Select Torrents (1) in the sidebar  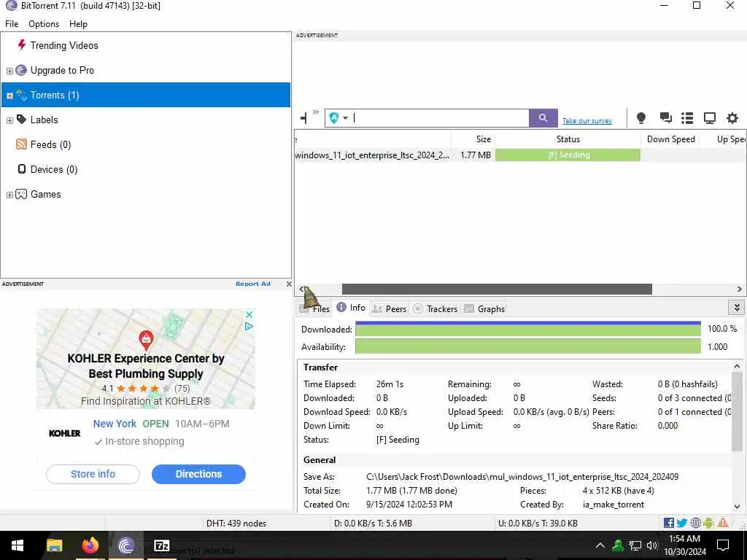click(x=146, y=95)
